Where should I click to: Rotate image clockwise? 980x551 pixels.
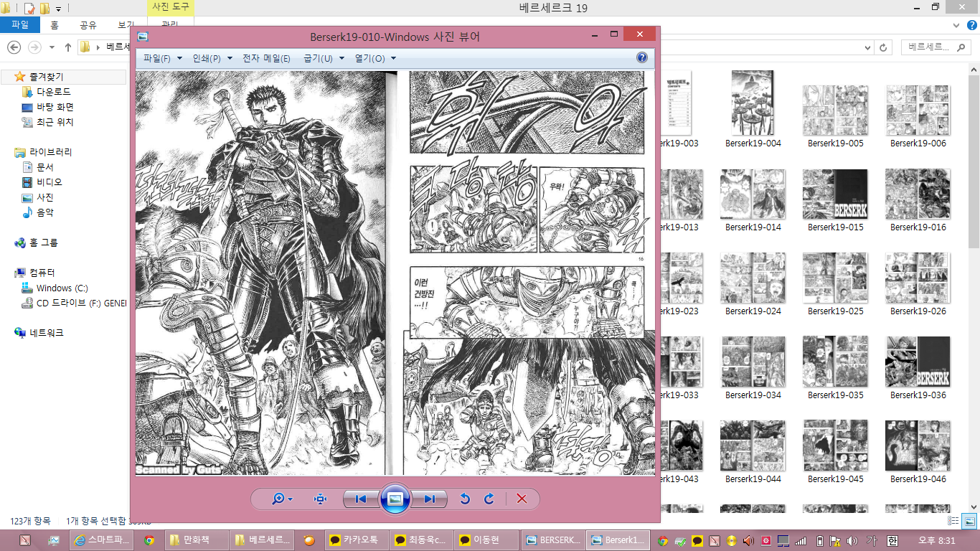click(x=489, y=499)
